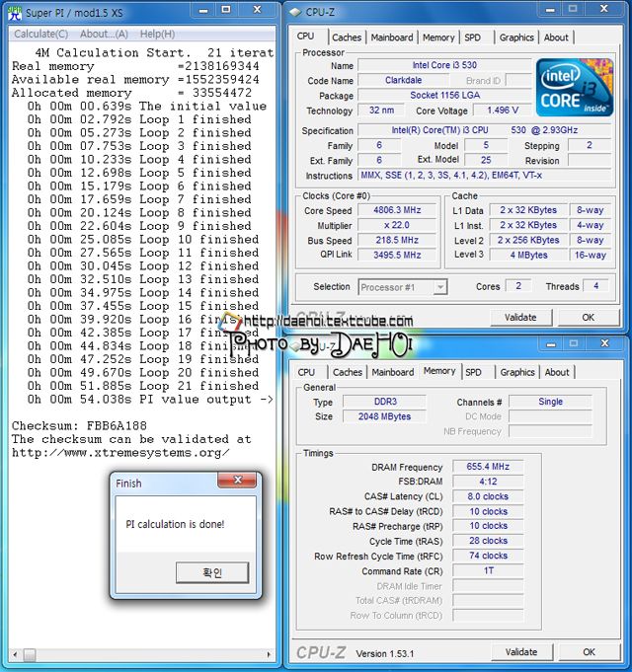The height and width of the screenshot is (672, 632).
Task: Click Command Rate value '1T'
Action: tap(488, 571)
